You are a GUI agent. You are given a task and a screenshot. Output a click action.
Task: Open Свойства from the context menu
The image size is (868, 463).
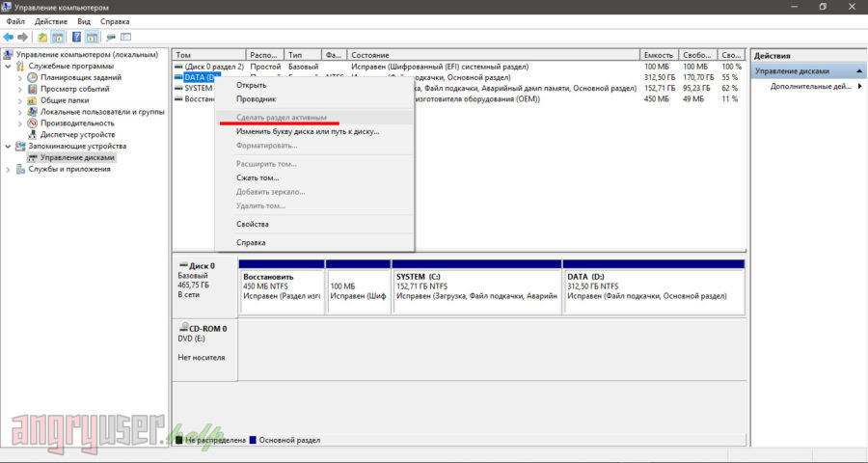click(252, 224)
